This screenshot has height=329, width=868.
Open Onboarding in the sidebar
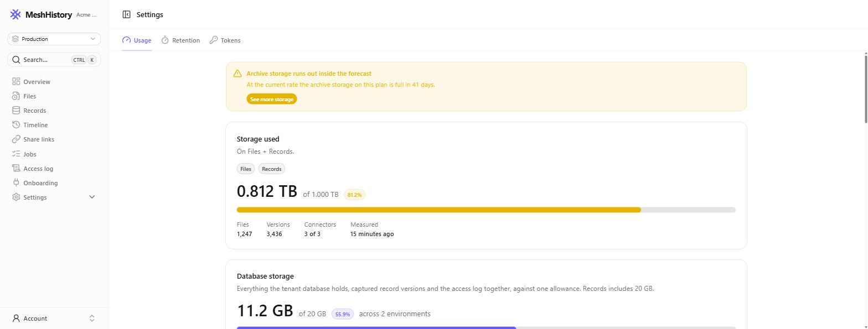[40, 183]
